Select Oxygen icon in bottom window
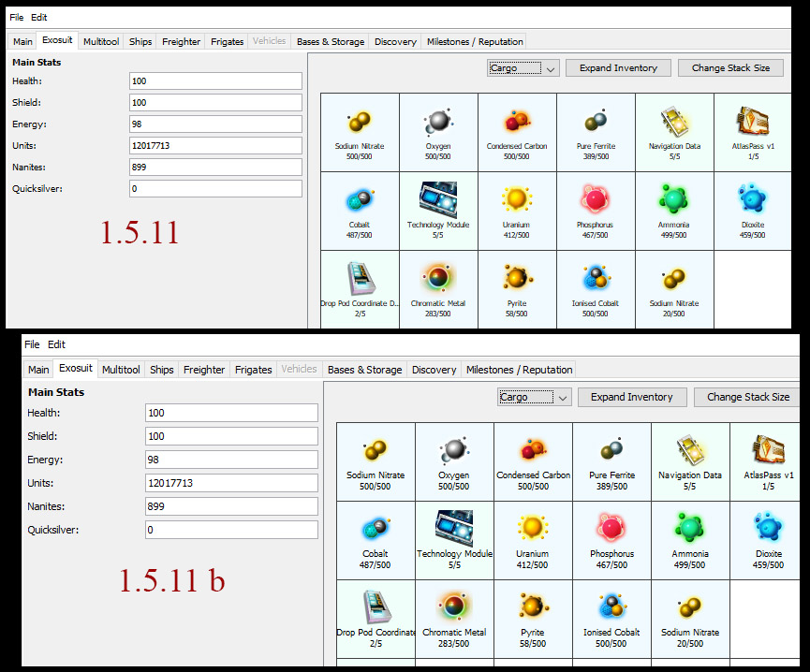Viewport: 810px width, 672px height. tap(454, 450)
